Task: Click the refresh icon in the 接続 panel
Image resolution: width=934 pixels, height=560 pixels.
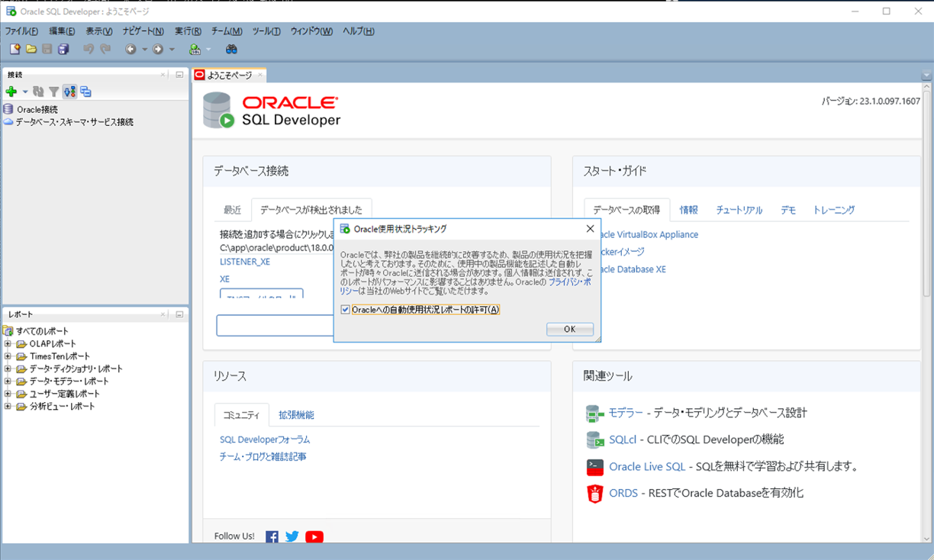Action: pos(38,92)
